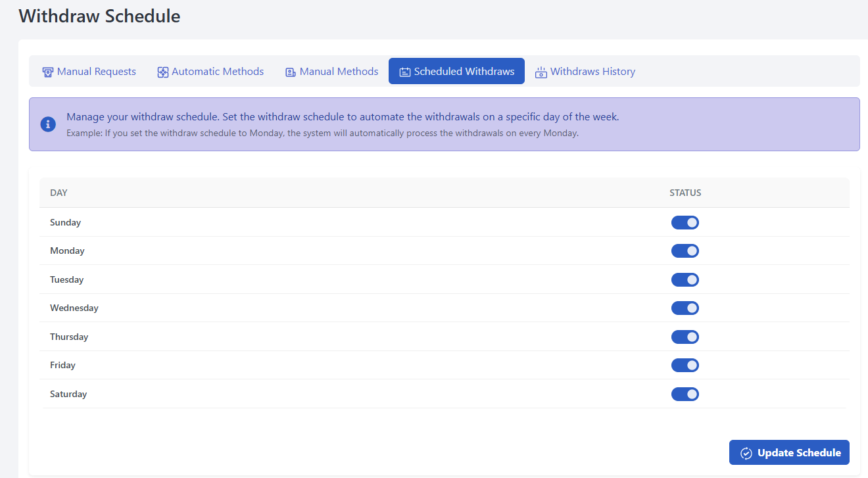Turn off the Monday schedule switch
Image resolution: width=868 pixels, height=478 pixels.
685,251
